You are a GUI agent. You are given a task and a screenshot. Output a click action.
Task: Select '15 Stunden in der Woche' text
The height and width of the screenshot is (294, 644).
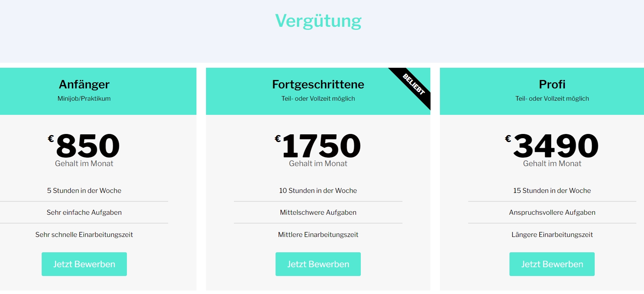tap(552, 191)
